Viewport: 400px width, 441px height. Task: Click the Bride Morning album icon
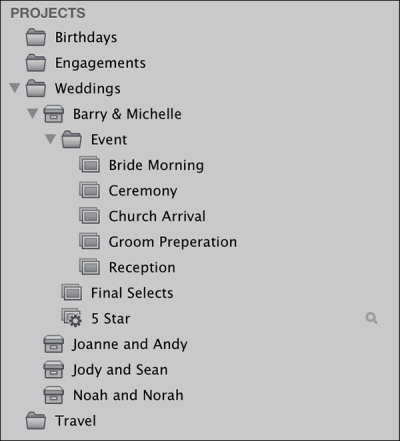click(x=89, y=165)
